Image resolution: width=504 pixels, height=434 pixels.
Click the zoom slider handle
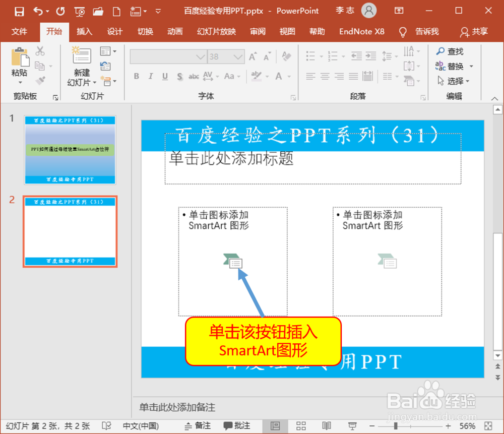coord(396,426)
